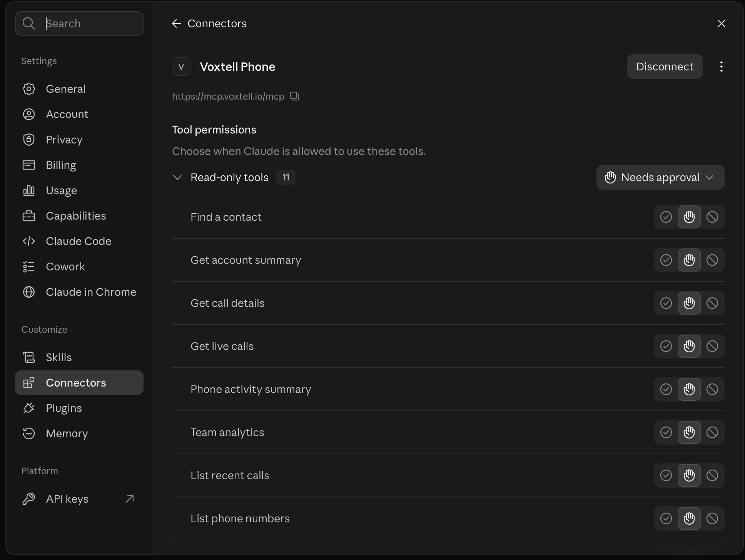This screenshot has width=745, height=560.
Task: Set Phone activity summary to needs approval
Action: pos(689,389)
